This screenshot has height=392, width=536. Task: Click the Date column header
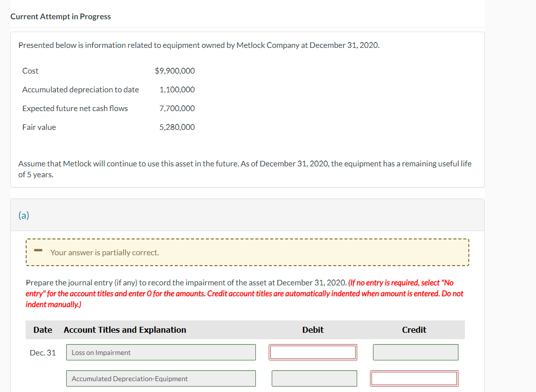pyautogui.click(x=42, y=330)
